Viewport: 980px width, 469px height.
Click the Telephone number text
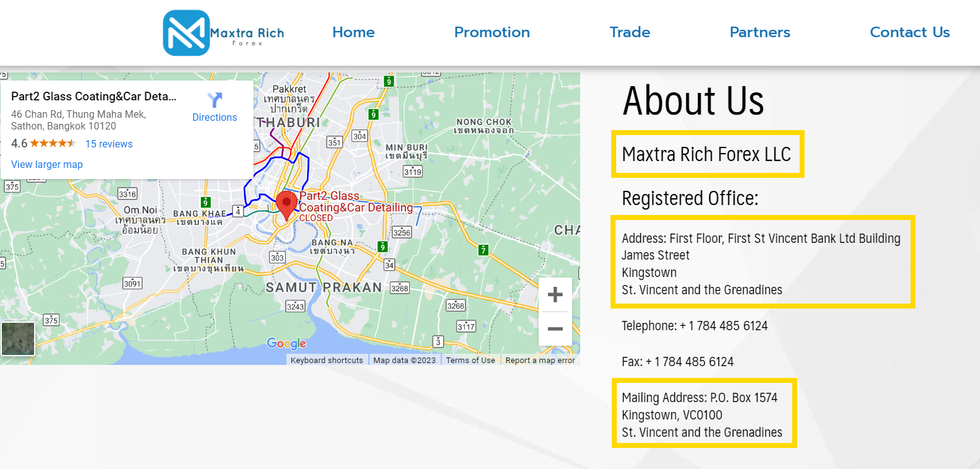click(695, 326)
